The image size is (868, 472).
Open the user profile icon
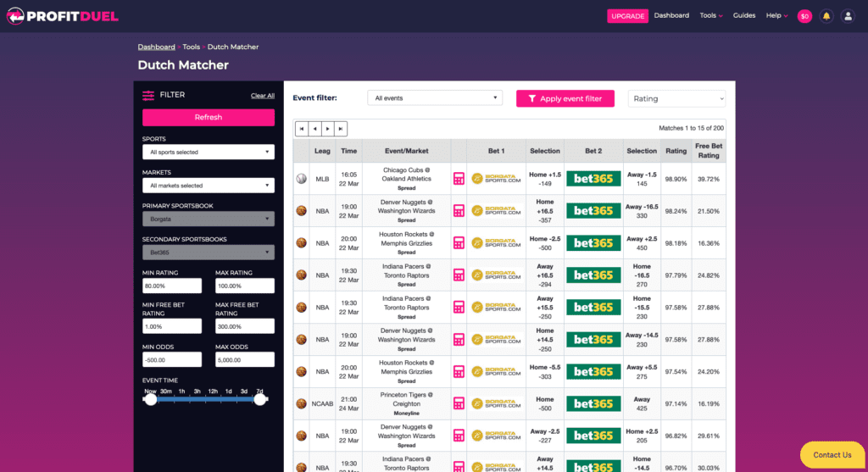click(848, 16)
